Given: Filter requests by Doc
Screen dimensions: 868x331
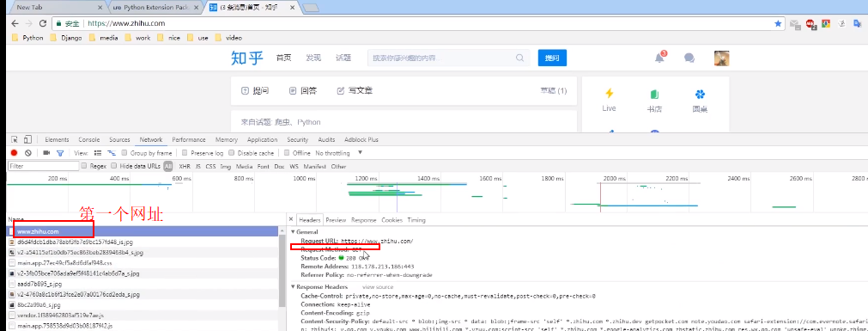Looking at the screenshot, I should (x=280, y=166).
